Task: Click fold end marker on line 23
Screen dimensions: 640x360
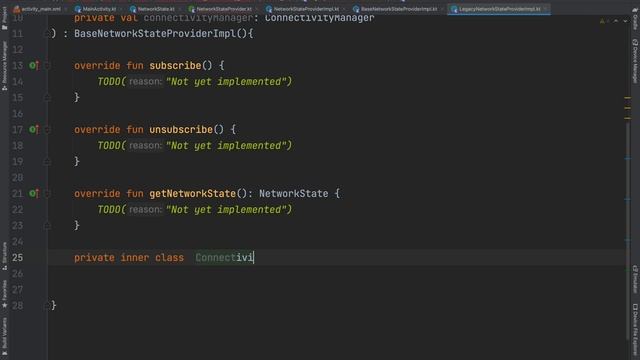Action: (47, 226)
